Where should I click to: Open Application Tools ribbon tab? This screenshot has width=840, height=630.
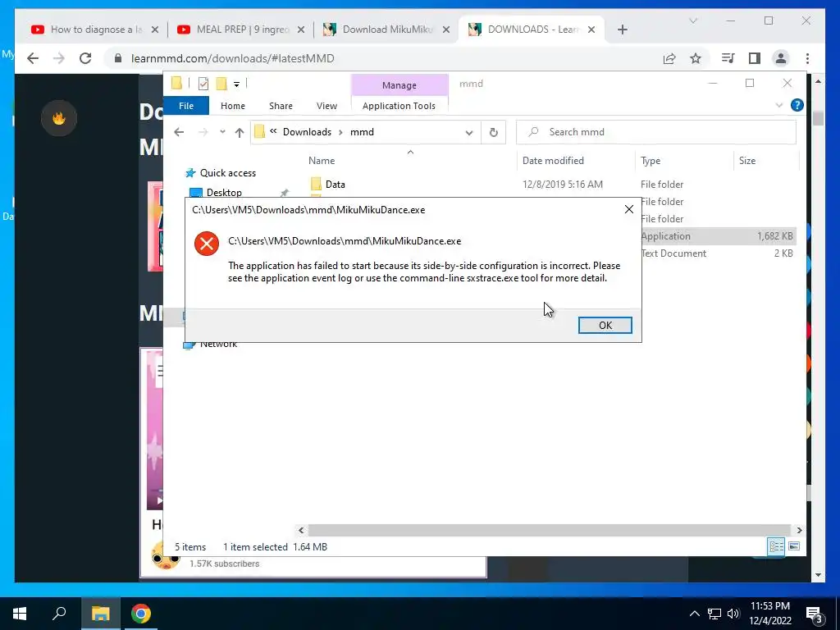(399, 106)
